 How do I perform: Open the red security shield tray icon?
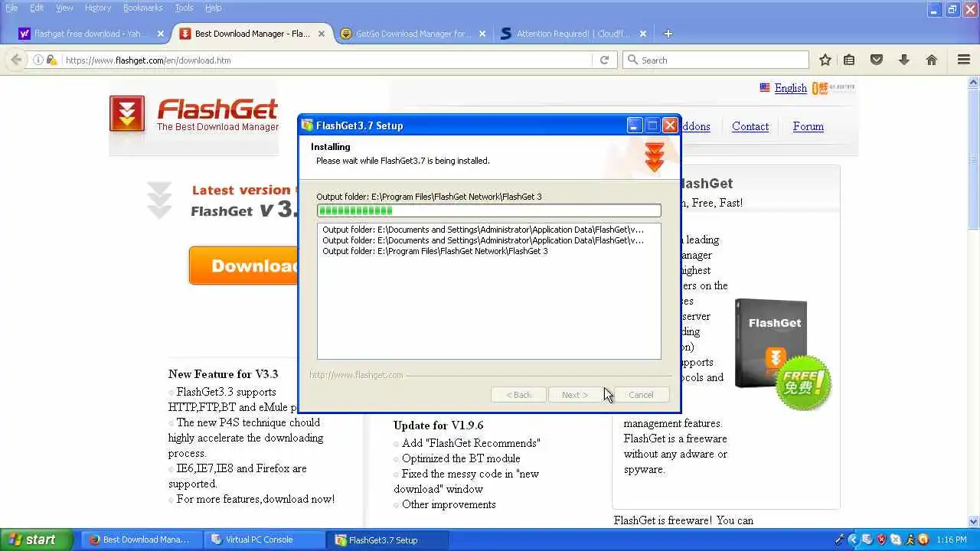(x=882, y=540)
